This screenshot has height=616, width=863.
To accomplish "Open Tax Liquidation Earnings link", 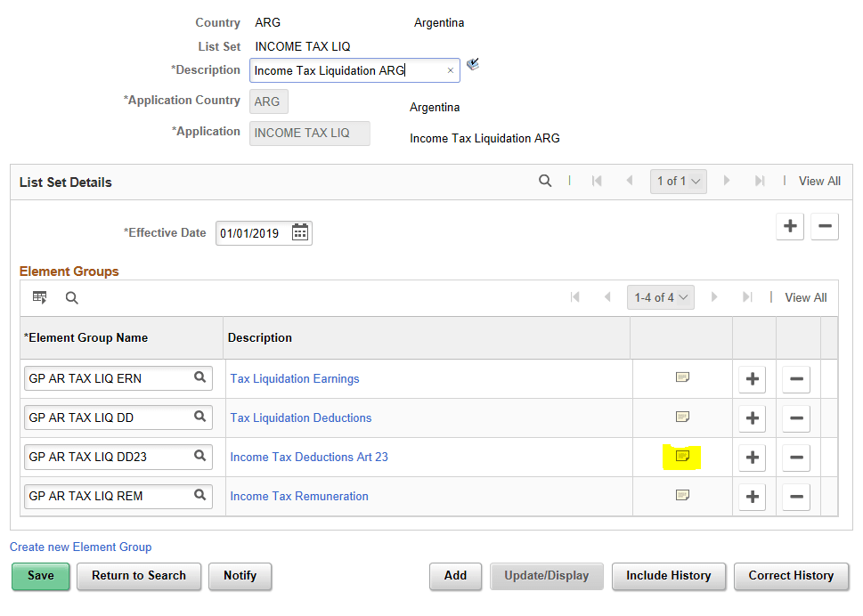I will [x=295, y=378].
